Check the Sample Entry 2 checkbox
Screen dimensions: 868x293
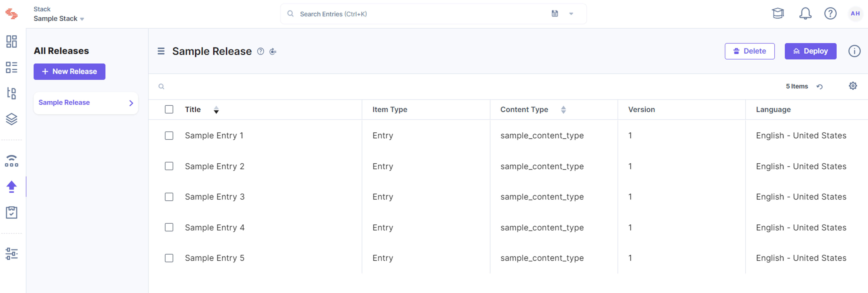point(169,166)
